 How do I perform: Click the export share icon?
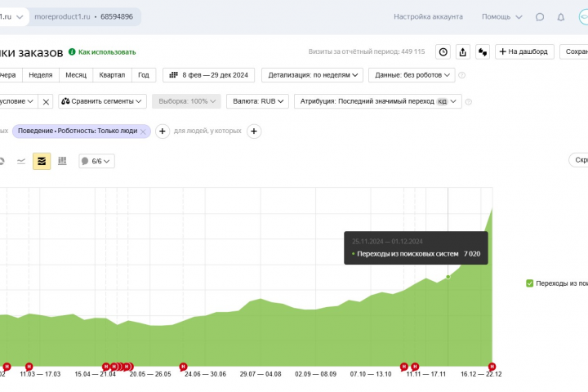463,51
